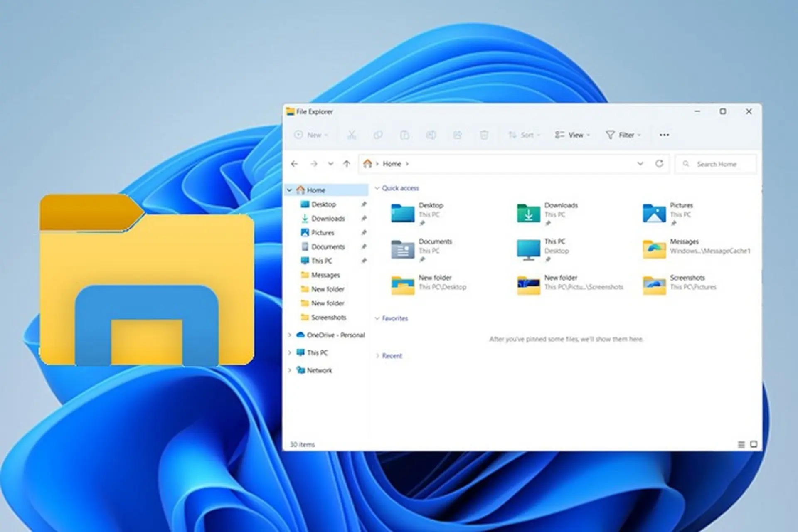Click the Share toolbar icon
Screen dimensions: 798x532
[x=458, y=135]
